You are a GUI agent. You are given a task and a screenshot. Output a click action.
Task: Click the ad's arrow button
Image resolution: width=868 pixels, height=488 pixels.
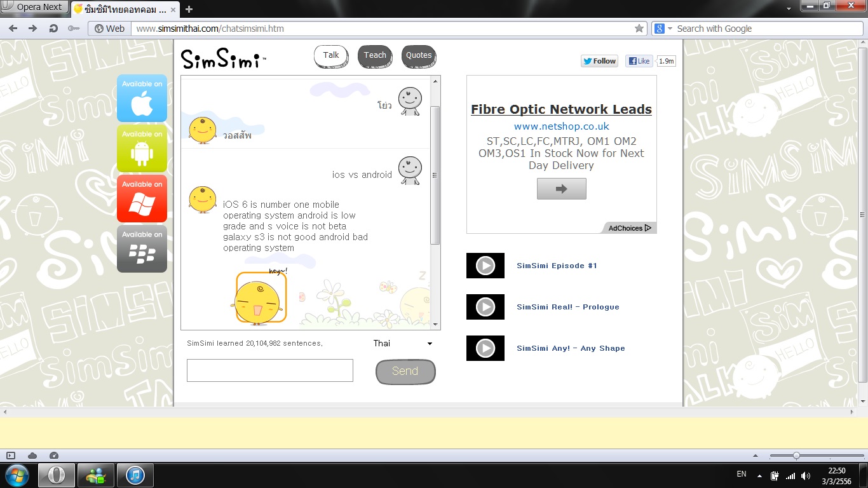(x=562, y=189)
